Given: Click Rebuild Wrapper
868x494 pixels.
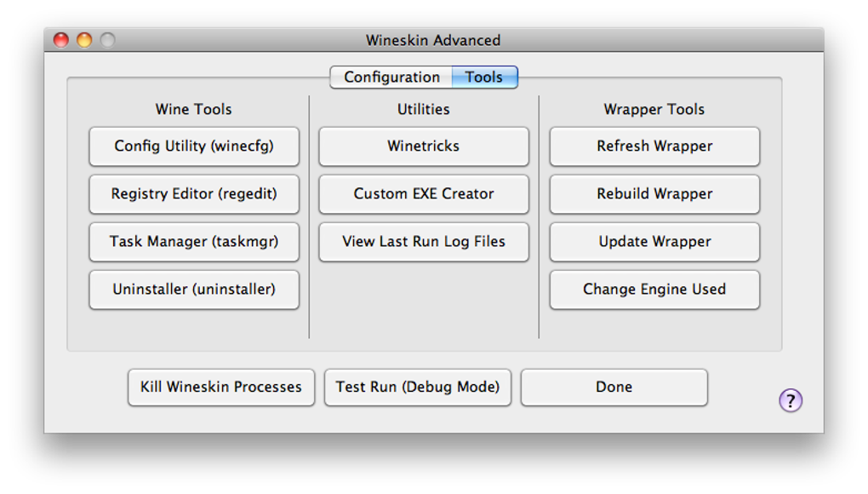Looking at the screenshot, I should (x=654, y=194).
